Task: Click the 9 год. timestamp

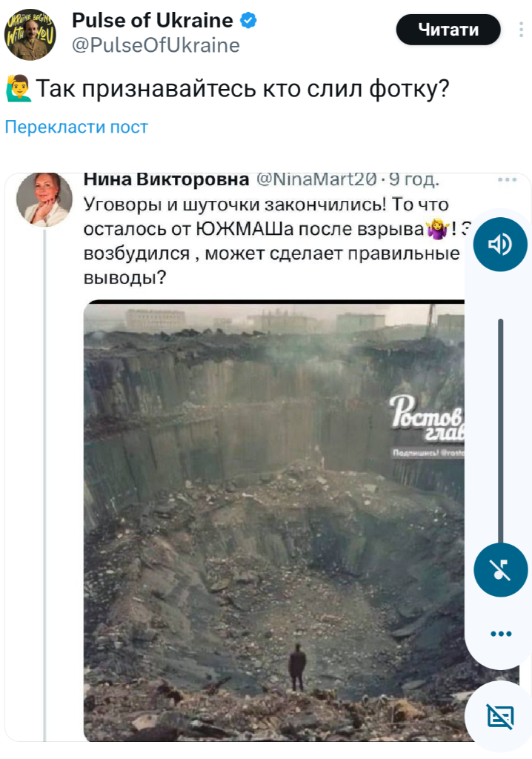Action: pyautogui.click(x=414, y=179)
